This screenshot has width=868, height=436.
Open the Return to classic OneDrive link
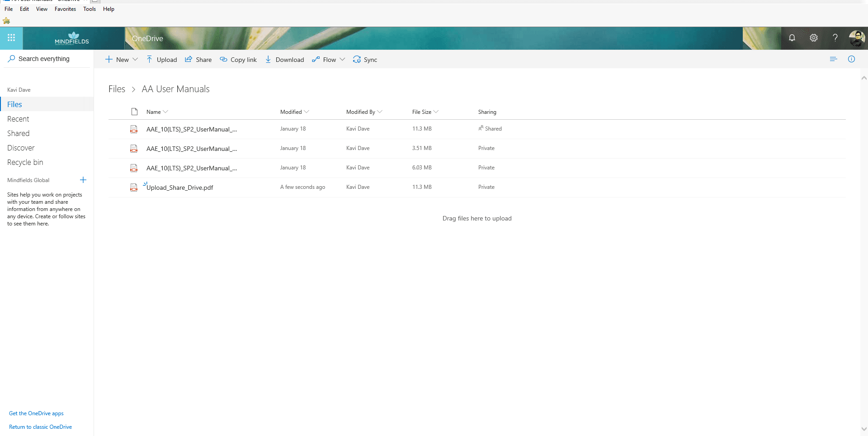pos(40,427)
